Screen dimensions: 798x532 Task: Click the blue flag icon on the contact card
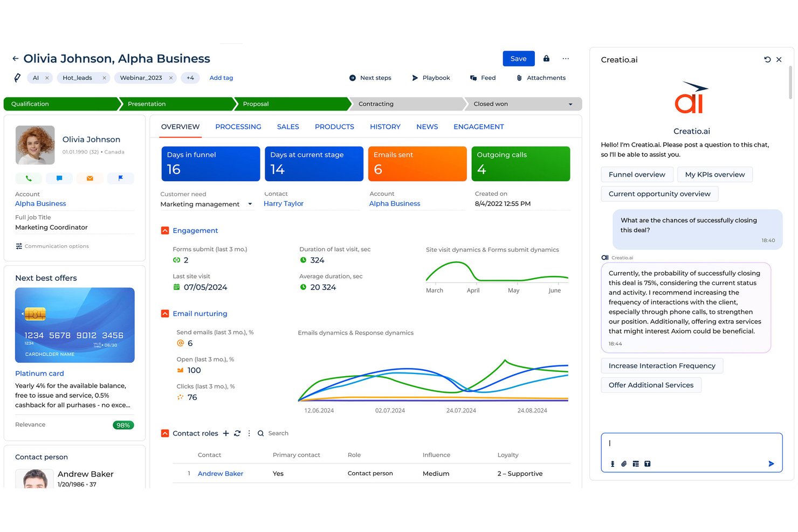pos(121,178)
